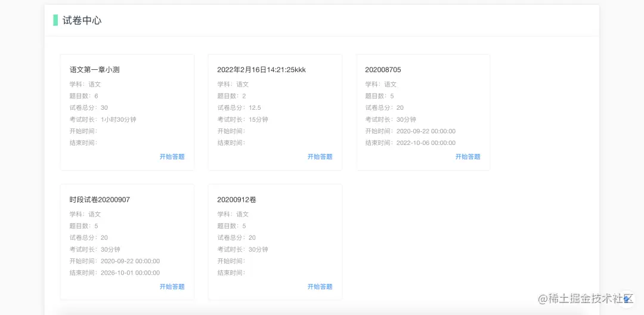Start answering the 语文第一章小测 paper
Image resolution: width=644 pixels, height=315 pixels.
(x=172, y=156)
